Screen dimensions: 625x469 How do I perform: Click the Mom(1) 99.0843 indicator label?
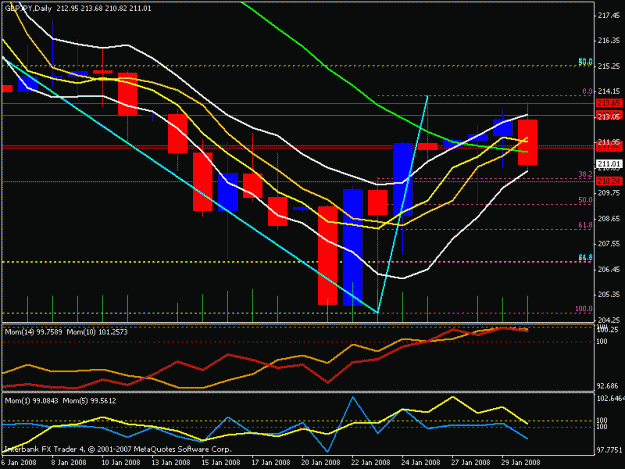31,401
